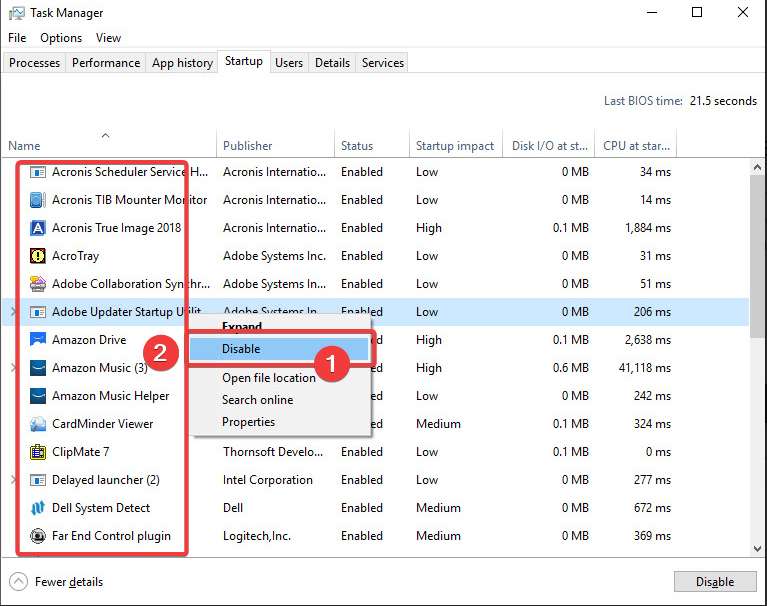Choose Expand in the context menu

click(x=242, y=325)
